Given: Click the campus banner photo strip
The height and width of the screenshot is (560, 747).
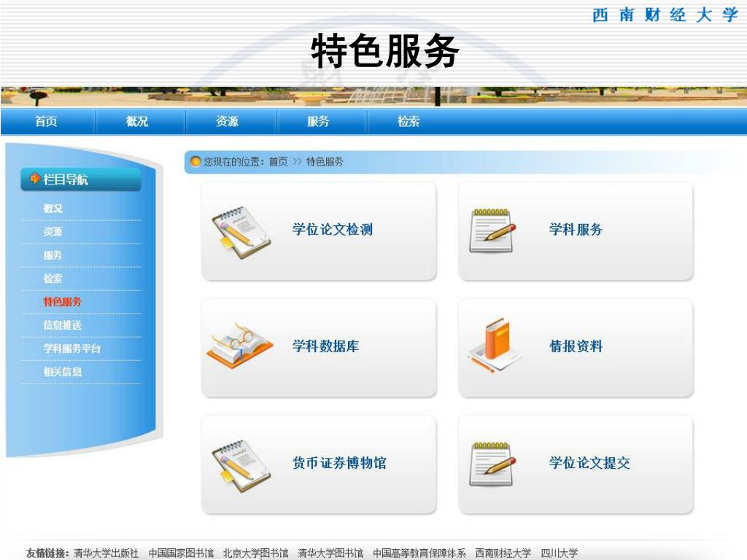Looking at the screenshot, I should pos(373,97).
